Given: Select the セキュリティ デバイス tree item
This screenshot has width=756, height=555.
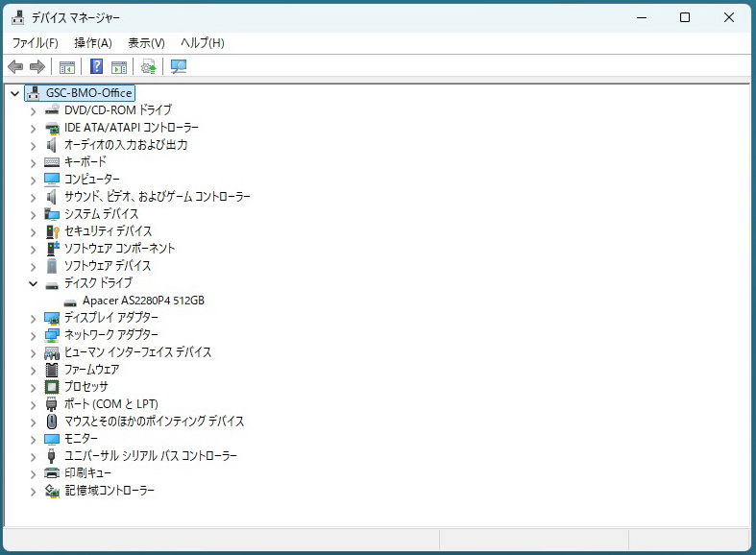Looking at the screenshot, I should pyautogui.click(x=108, y=231).
